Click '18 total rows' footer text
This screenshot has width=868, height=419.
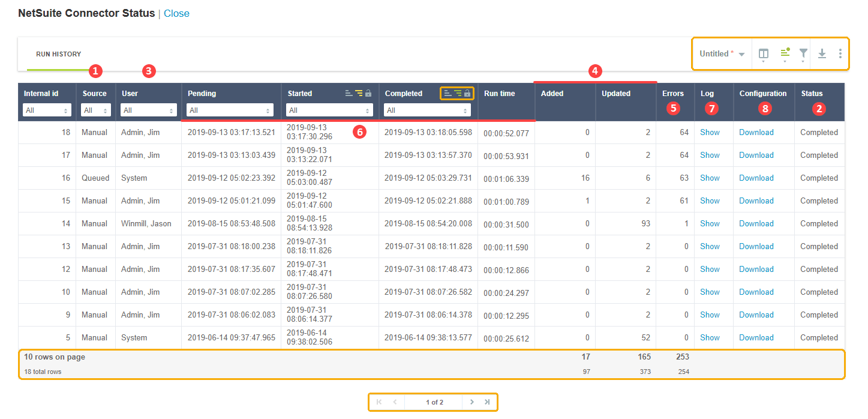click(x=43, y=372)
